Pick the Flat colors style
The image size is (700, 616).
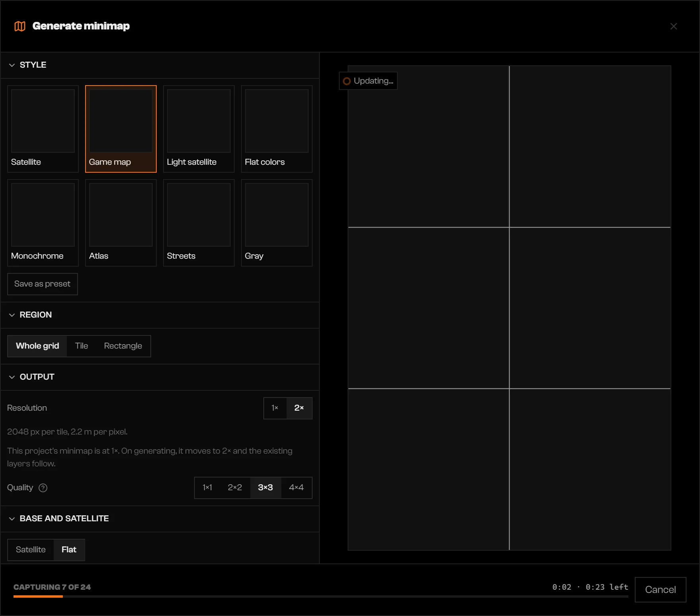277,129
